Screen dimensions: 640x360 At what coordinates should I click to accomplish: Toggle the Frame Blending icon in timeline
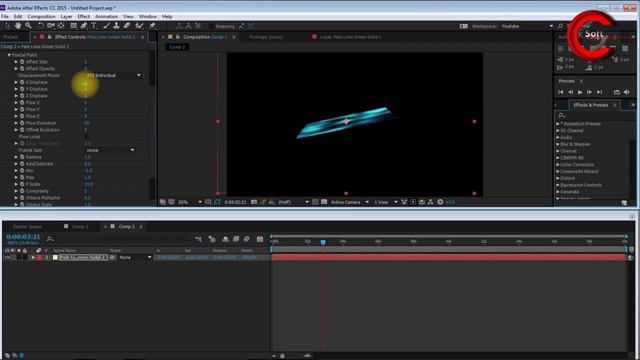tap(236, 239)
